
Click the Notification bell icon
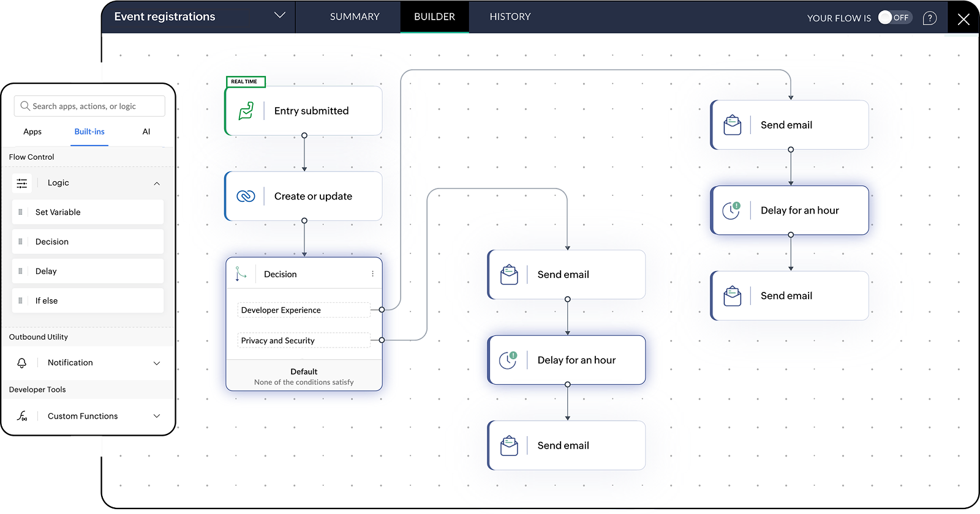[22, 363]
